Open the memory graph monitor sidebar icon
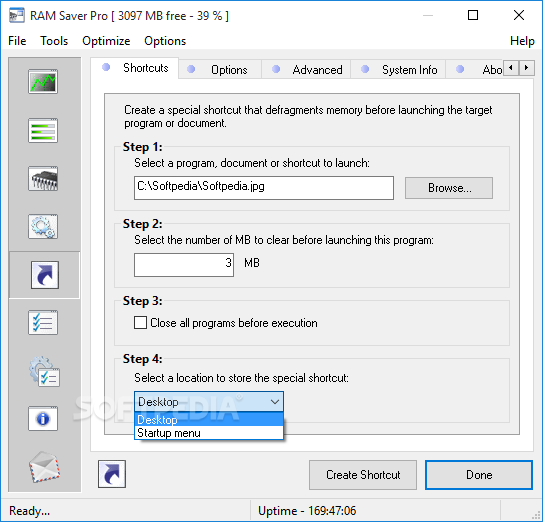Screen dimensions: 543x522 point(43,82)
